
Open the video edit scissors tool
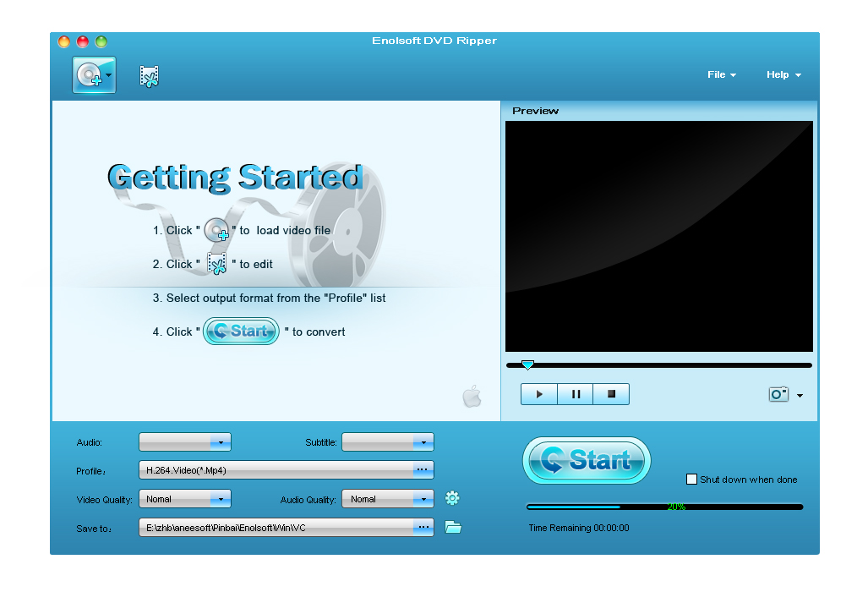[x=149, y=76]
